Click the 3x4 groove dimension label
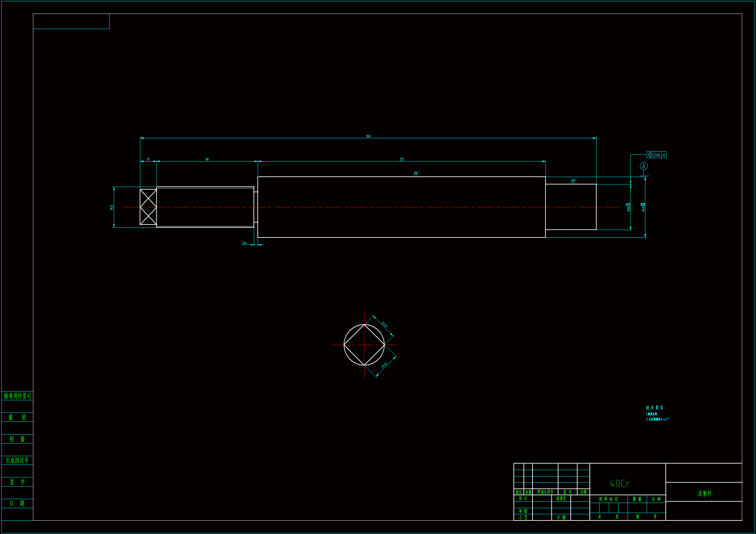The height and width of the screenshot is (534, 756). click(244, 243)
